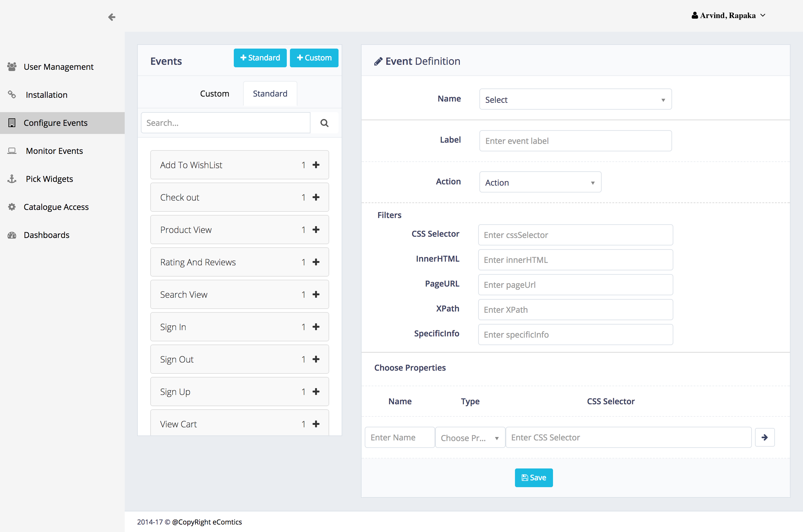Click the Event Definition pencil icon
The image size is (803, 532).
coord(378,61)
